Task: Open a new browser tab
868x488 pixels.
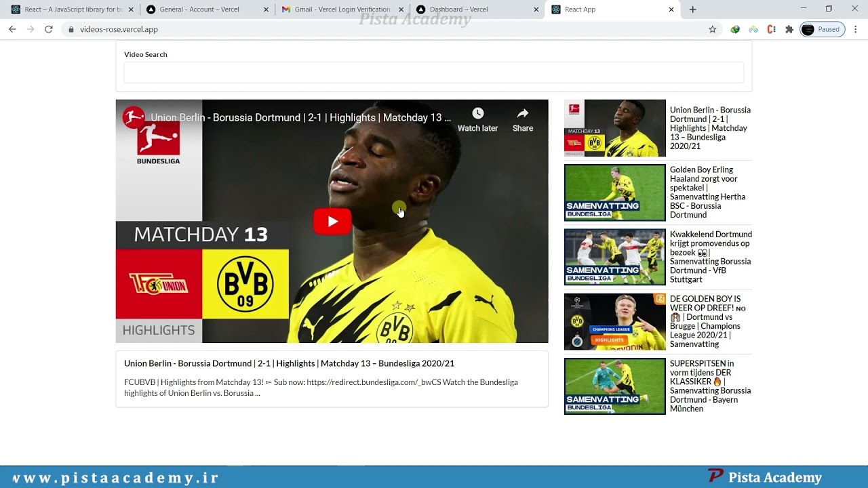Action: (x=692, y=9)
